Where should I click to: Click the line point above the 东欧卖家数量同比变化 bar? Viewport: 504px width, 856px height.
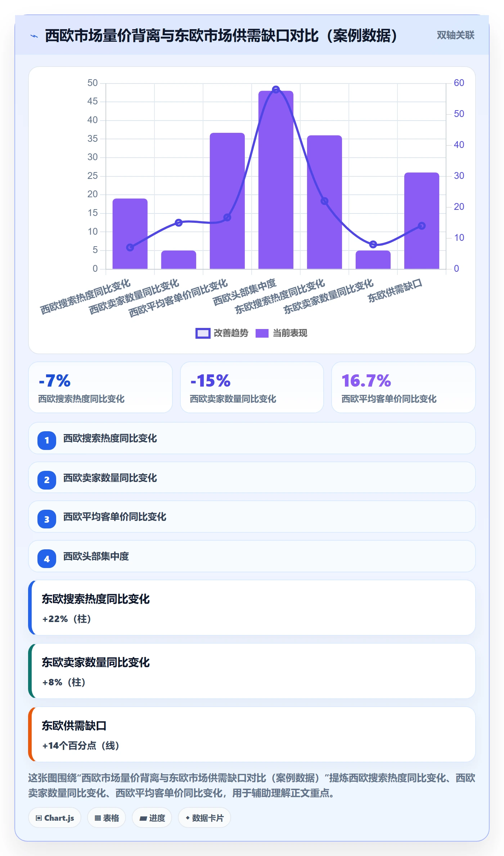(x=373, y=244)
